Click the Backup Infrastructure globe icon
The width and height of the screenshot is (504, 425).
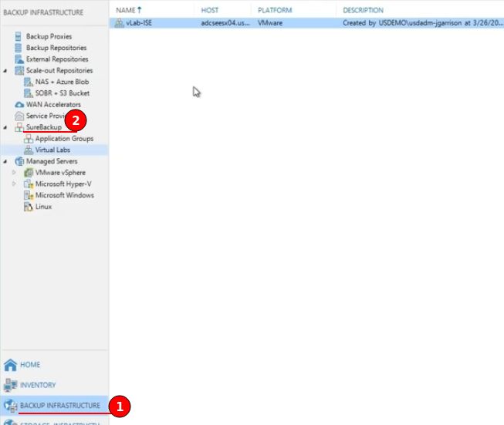point(10,406)
